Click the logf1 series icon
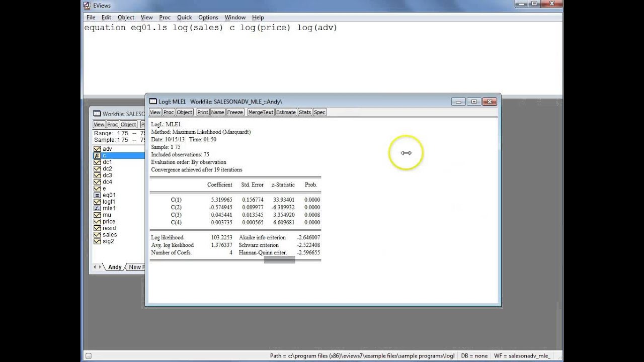 point(97,202)
